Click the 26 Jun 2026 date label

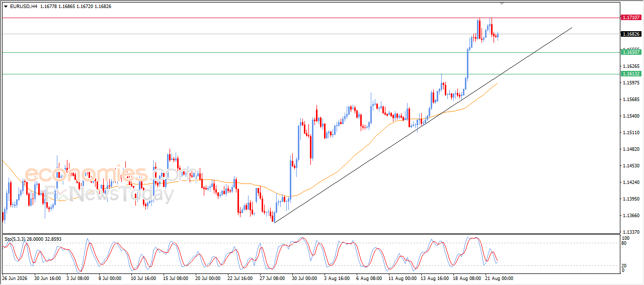(x=15, y=278)
